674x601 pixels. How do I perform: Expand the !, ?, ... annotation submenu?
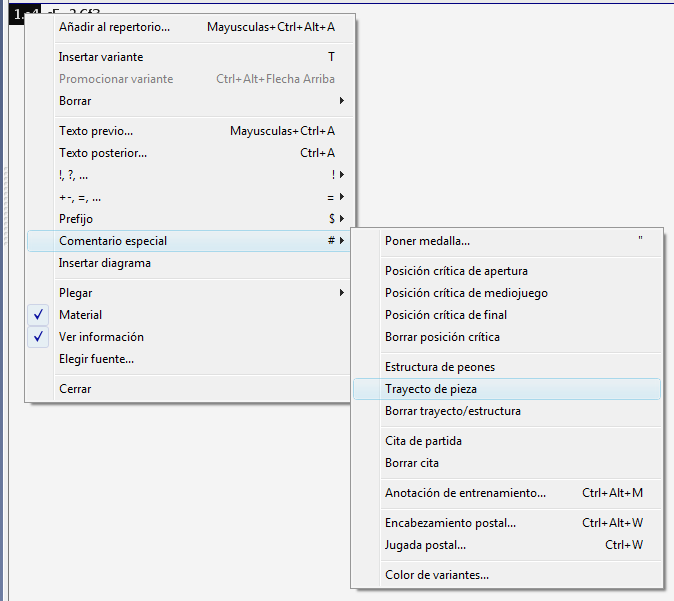click(x=190, y=175)
